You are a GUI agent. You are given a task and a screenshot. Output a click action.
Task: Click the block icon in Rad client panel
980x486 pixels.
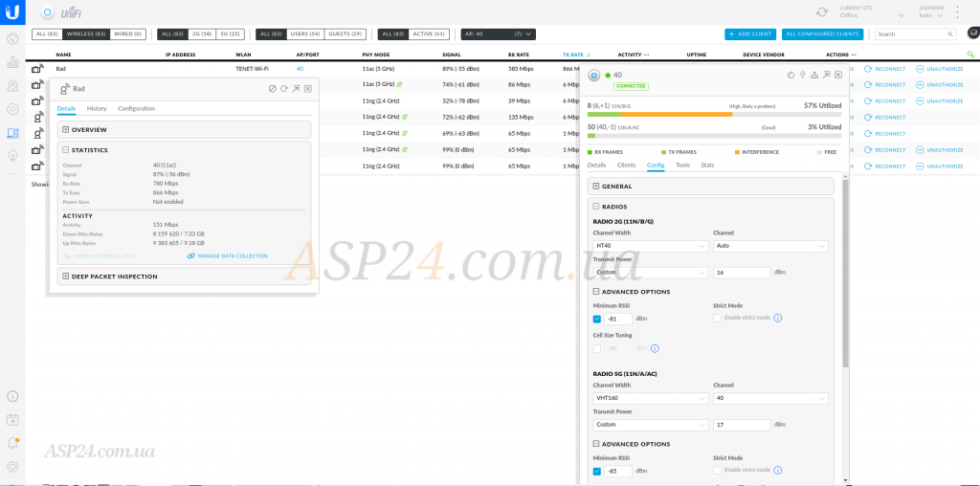click(x=273, y=88)
